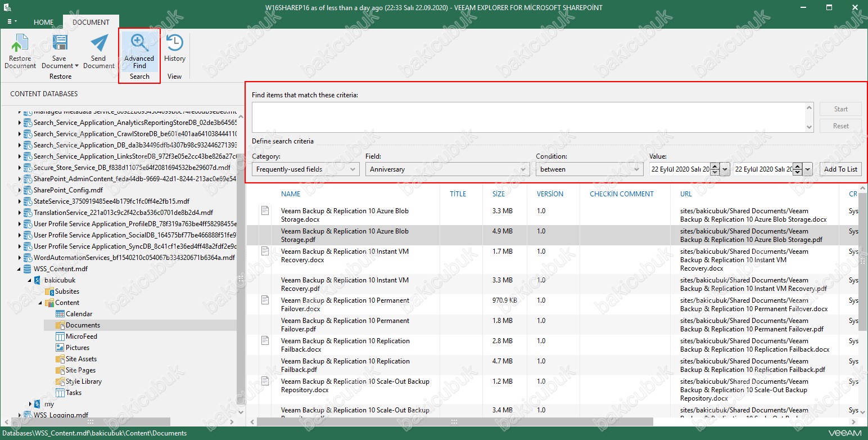Open the Category dropdown
Image resolution: width=868 pixels, height=440 pixels.
[305, 169]
